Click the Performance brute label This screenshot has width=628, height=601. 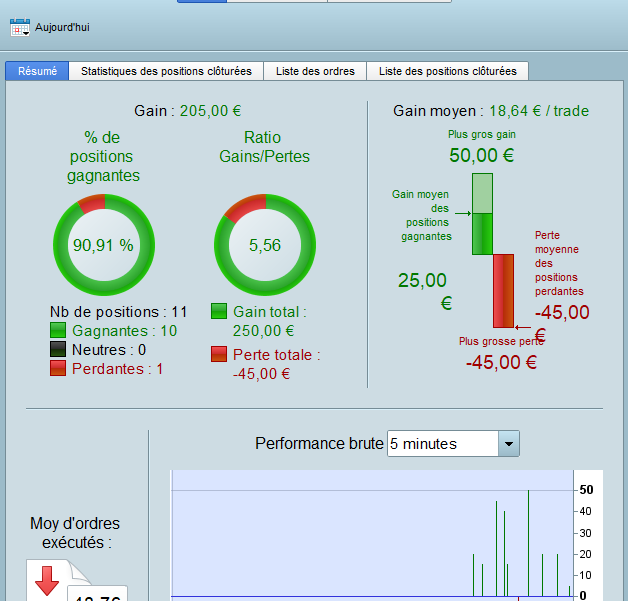click(319, 444)
